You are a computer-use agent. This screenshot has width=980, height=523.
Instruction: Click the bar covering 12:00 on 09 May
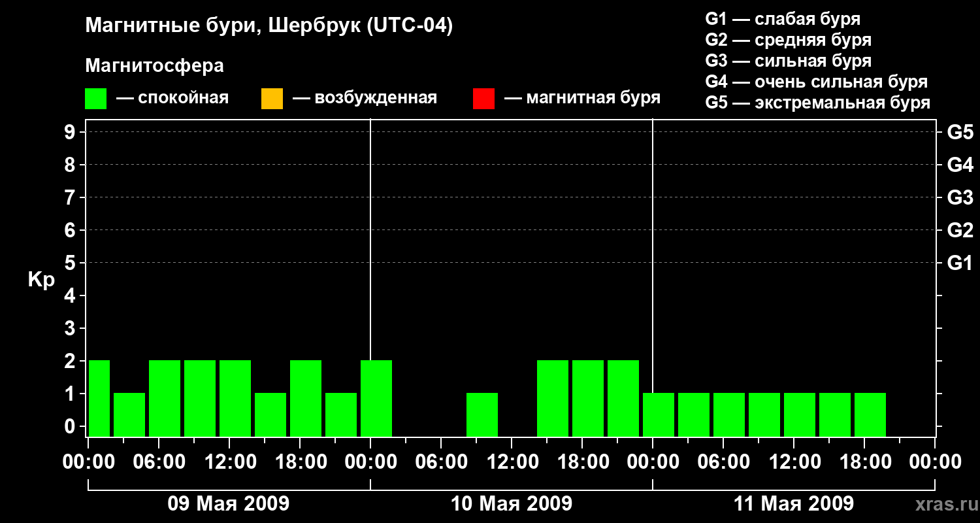tap(235, 398)
